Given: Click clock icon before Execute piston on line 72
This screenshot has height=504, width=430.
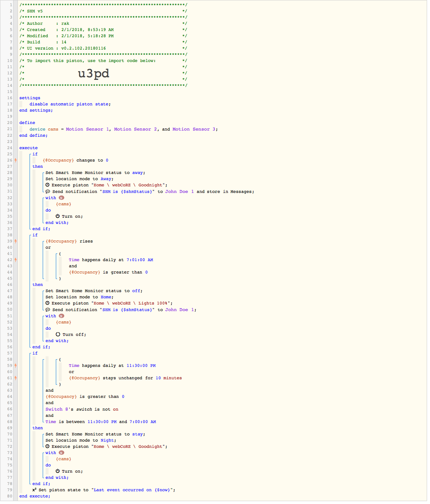Looking at the screenshot, I should pos(47,446).
